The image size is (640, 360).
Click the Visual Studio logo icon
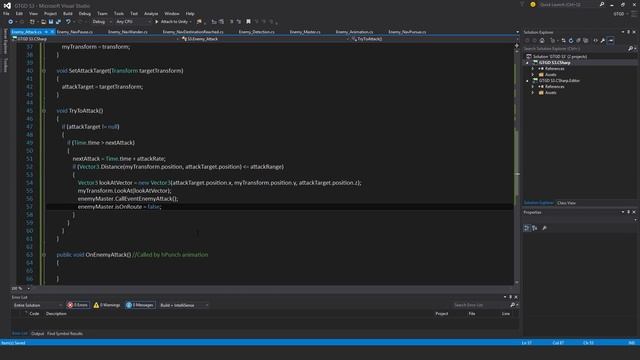7,5
